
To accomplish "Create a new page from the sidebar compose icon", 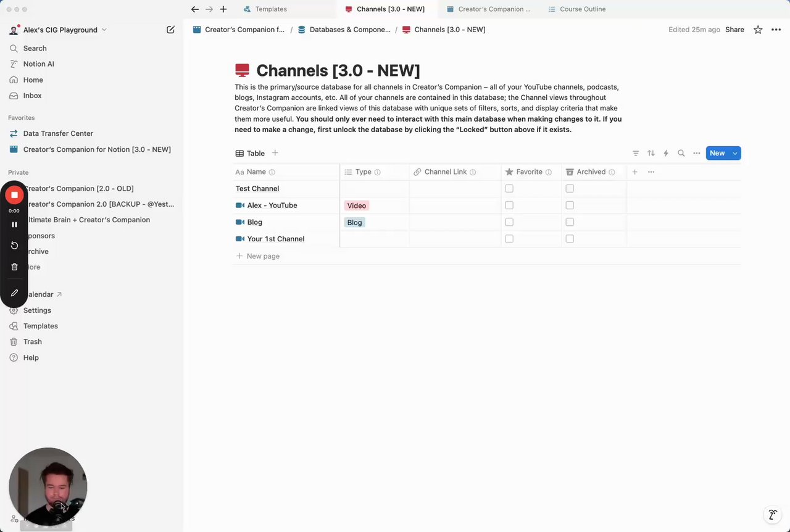I will [x=170, y=30].
